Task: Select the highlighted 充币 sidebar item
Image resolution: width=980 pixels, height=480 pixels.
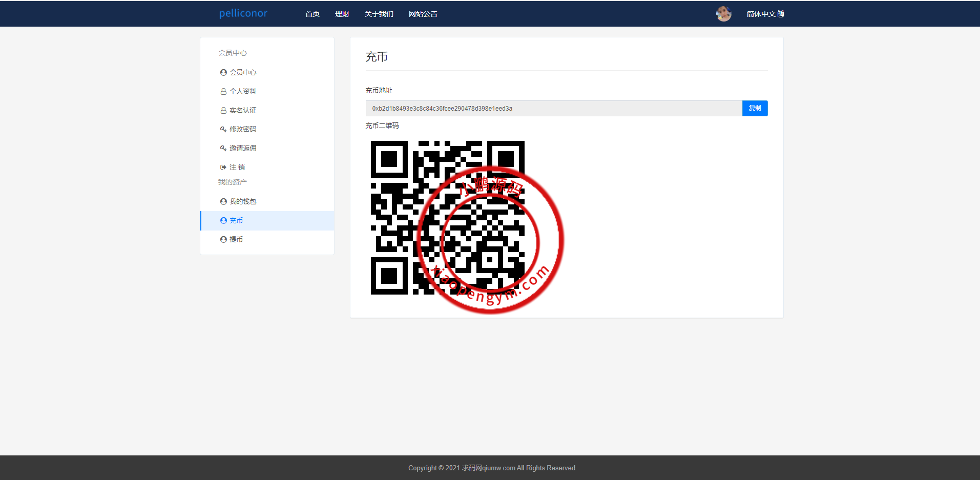Action: click(236, 221)
